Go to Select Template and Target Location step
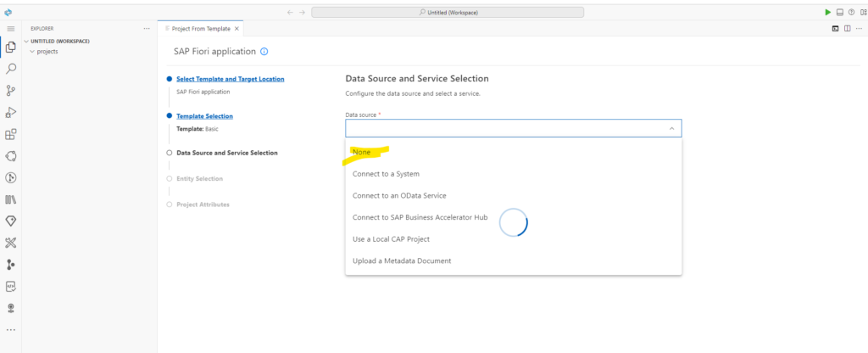 231,79
